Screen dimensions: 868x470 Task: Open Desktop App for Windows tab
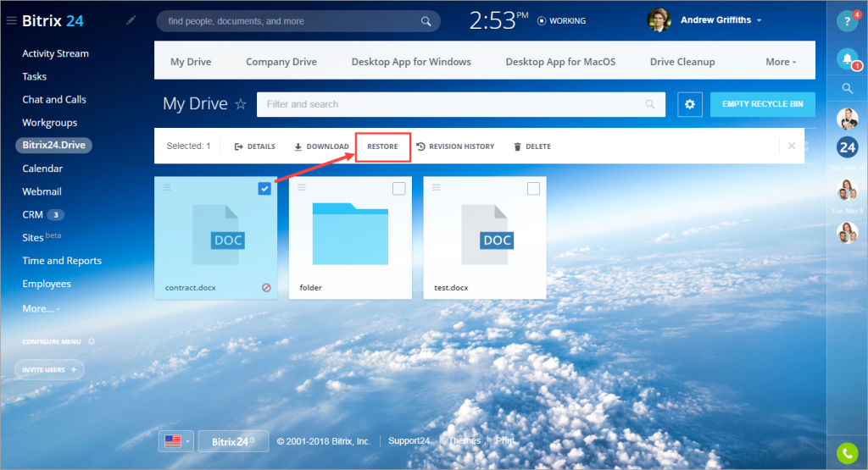click(411, 62)
